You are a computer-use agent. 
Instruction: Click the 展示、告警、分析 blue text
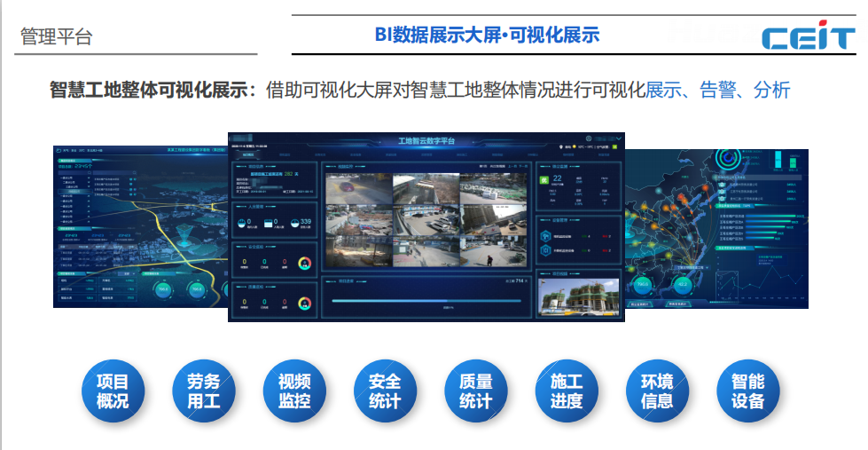coord(717,91)
